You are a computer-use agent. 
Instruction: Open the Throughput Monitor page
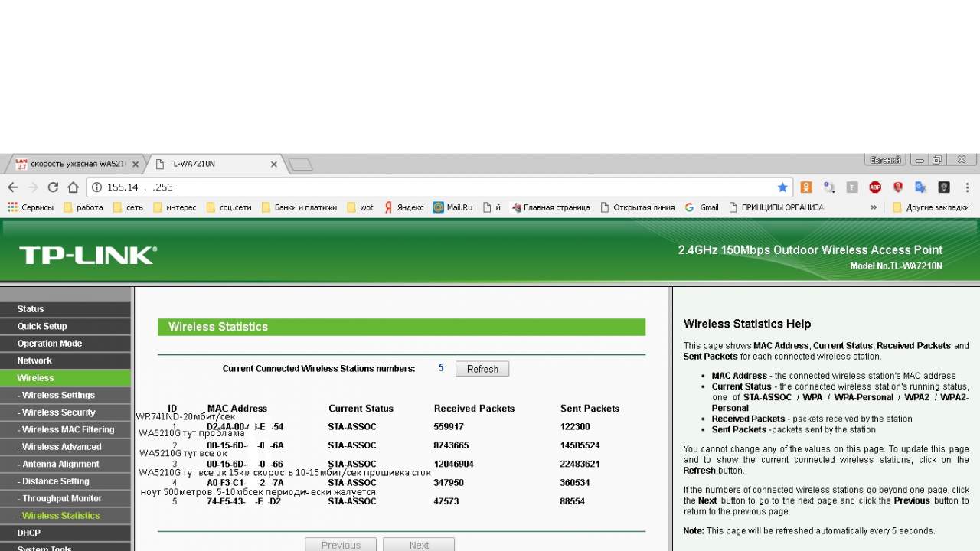pos(66,498)
